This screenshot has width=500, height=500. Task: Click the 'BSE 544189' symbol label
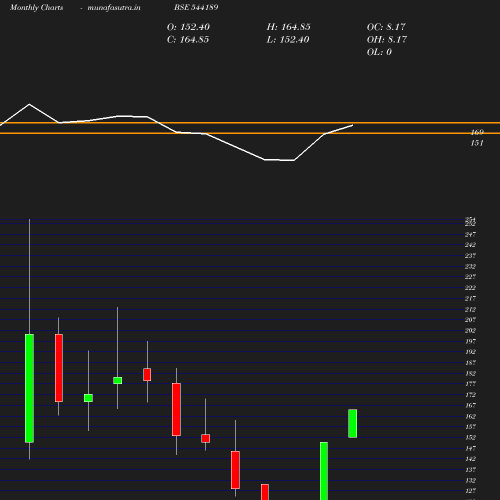[196, 7]
